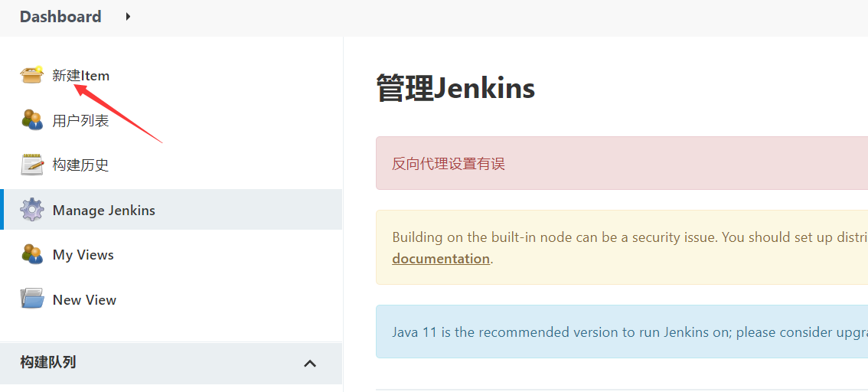This screenshot has width=868, height=392.
Task: Click the Manage Jenkins gear icon
Action: pos(32,210)
